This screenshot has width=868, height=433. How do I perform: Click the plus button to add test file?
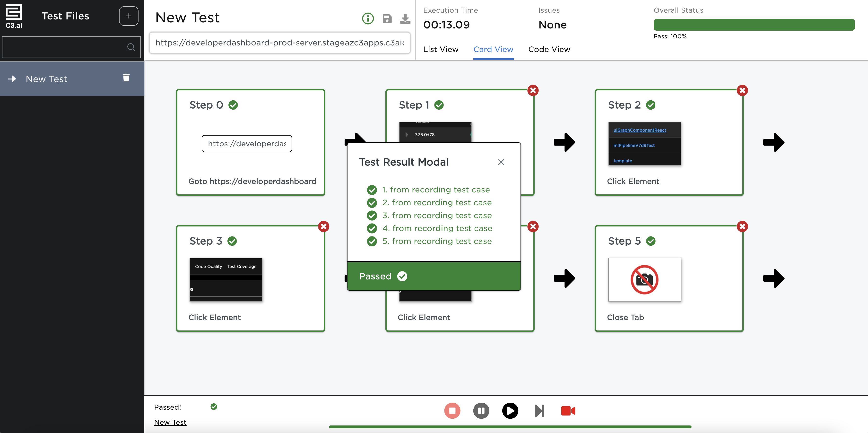[128, 16]
